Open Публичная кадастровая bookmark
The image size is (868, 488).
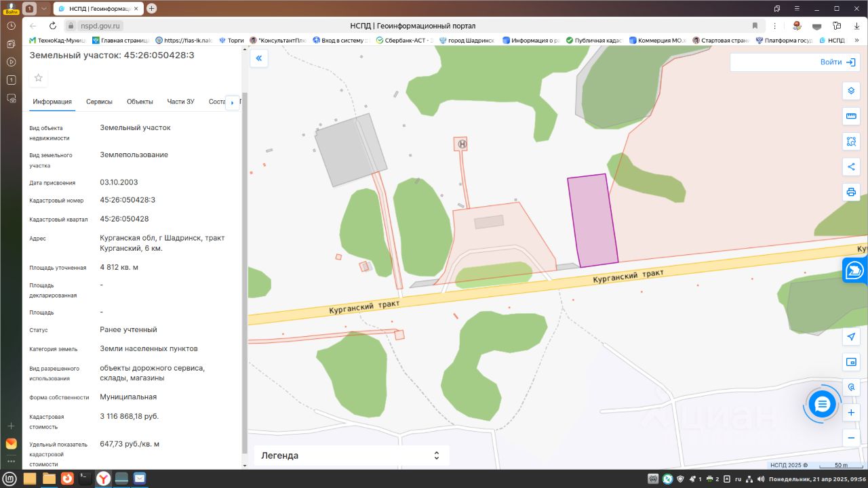(594, 41)
